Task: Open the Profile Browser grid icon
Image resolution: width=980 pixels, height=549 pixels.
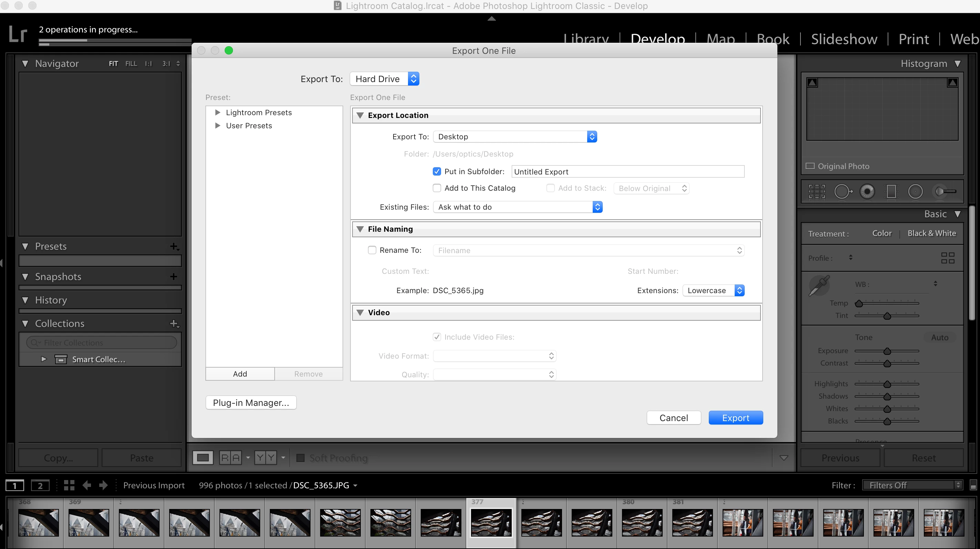Action: [x=948, y=258]
